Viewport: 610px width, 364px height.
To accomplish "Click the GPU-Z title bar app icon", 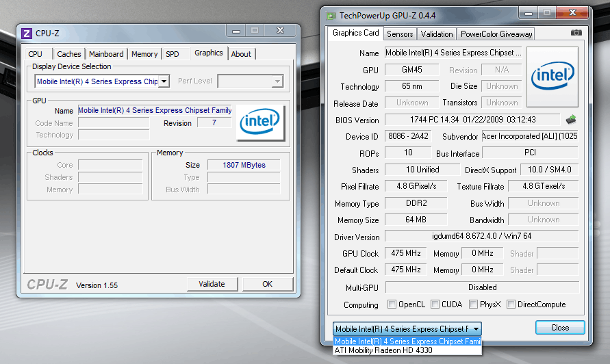I will (331, 16).
